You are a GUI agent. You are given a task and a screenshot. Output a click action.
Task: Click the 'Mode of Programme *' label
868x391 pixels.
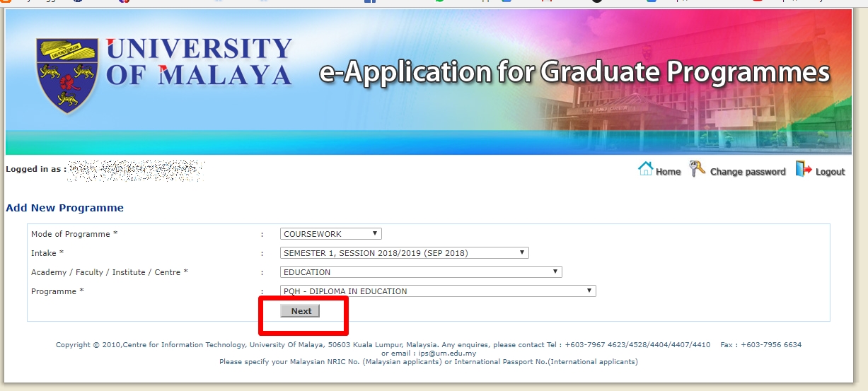tap(74, 234)
